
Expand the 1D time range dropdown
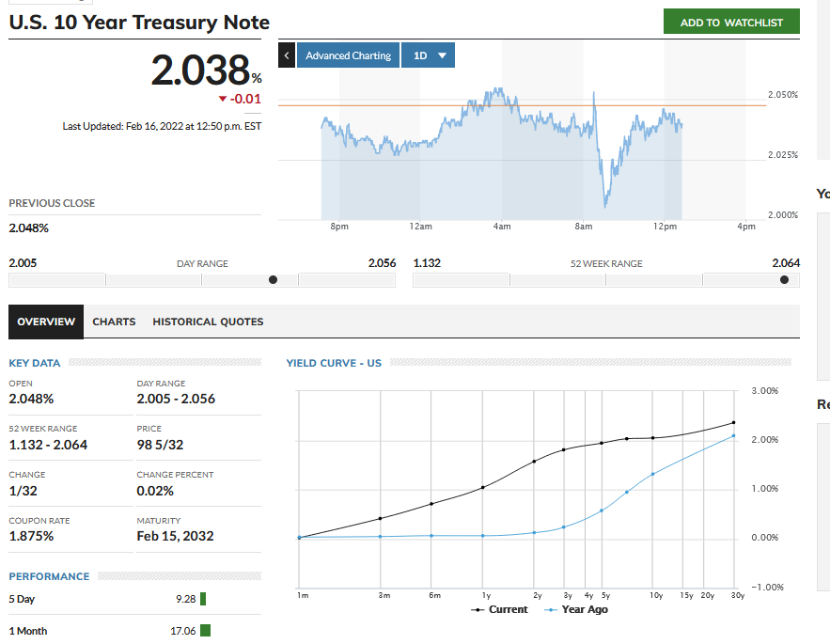[428, 55]
